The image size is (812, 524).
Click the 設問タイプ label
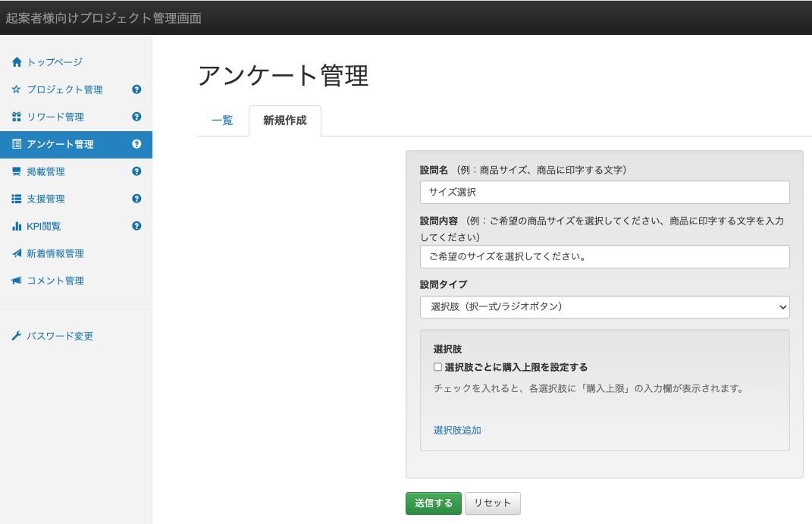[444, 284]
